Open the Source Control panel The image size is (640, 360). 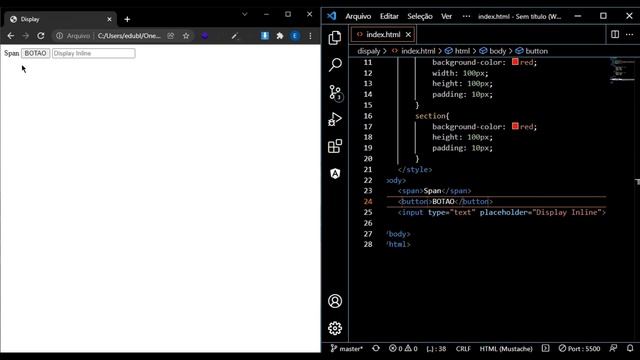336,93
